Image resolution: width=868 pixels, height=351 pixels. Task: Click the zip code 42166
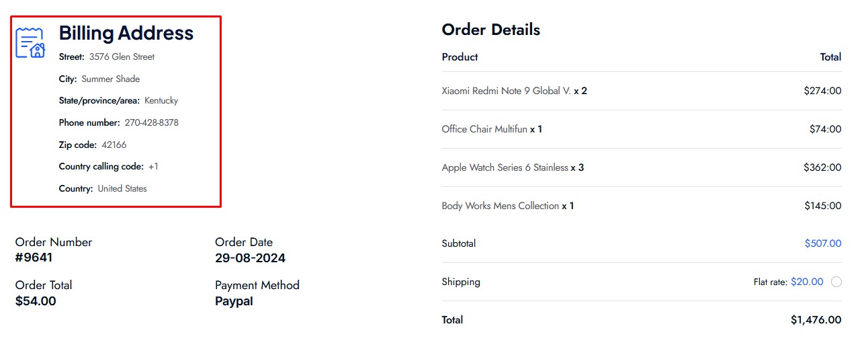(114, 145)
